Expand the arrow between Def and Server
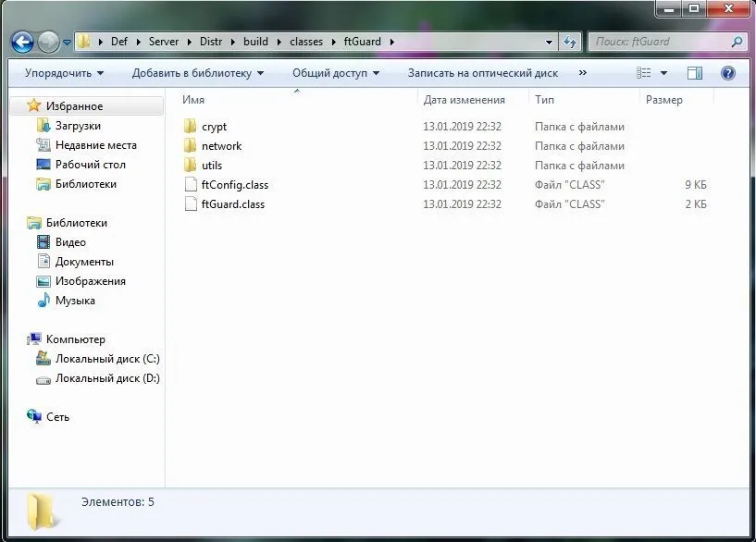 139,43
